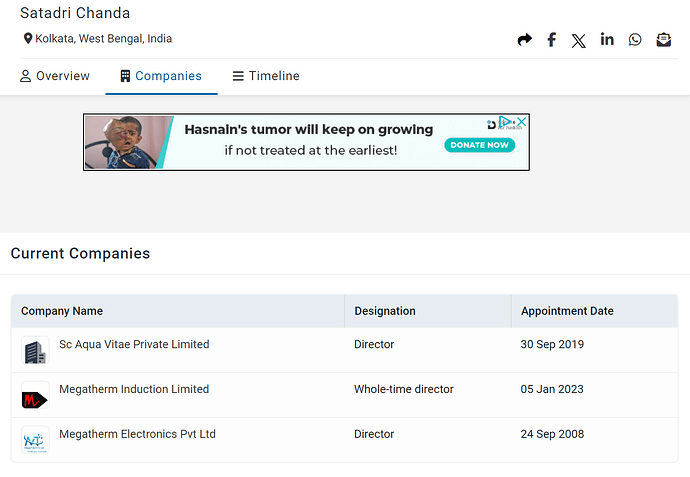The height and width of the screenshot is (477, 690).
Task: Open the Timeline tab
Action: click(266, 76)
